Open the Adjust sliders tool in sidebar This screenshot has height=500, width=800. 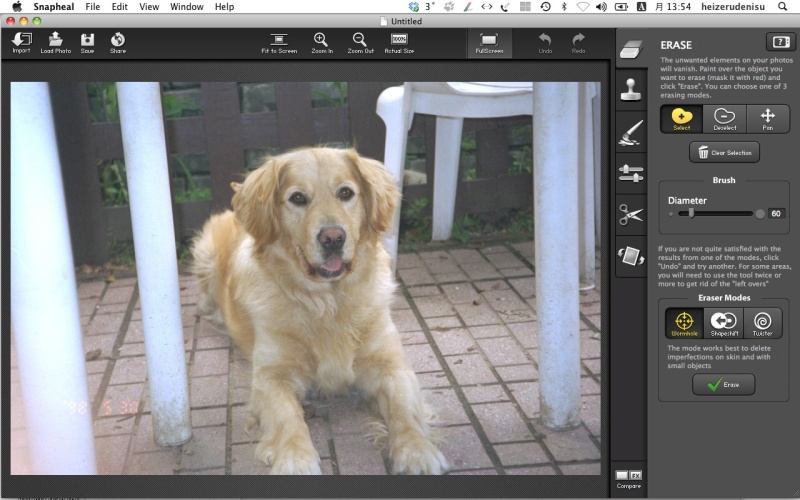tap(631, 173)
